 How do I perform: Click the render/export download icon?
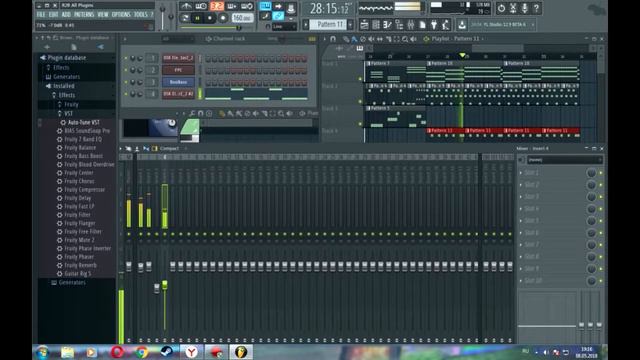462,25
